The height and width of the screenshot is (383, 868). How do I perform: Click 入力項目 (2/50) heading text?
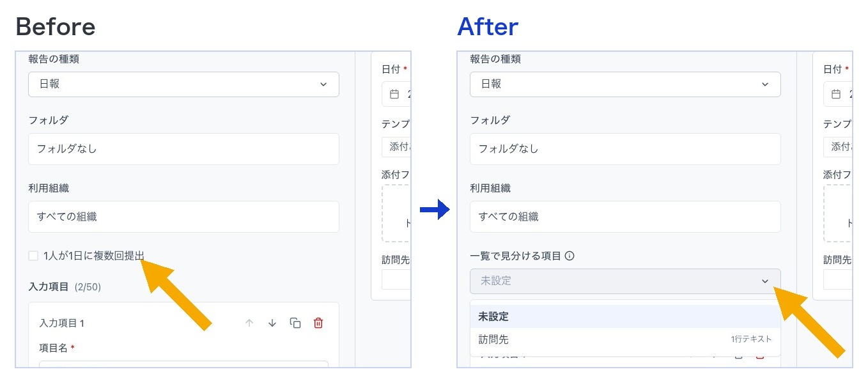pos(65,287)
